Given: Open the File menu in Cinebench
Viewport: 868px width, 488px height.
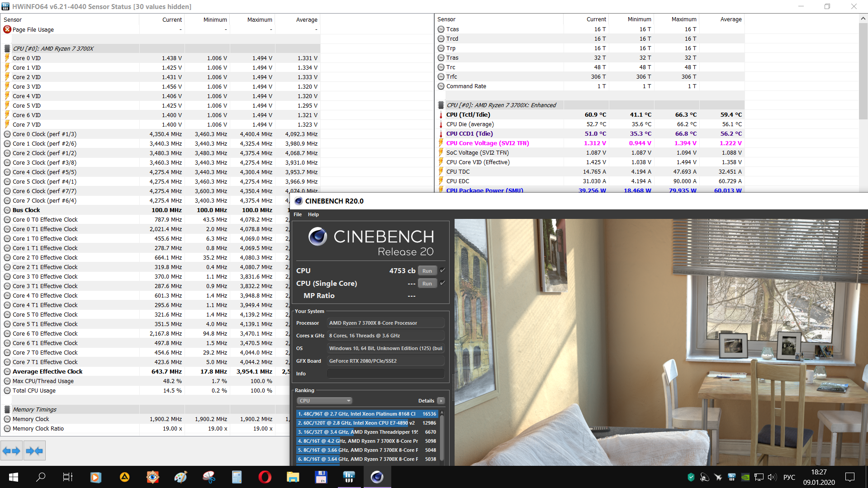Looking at the screenshot, I should click(x=298, y=214).
